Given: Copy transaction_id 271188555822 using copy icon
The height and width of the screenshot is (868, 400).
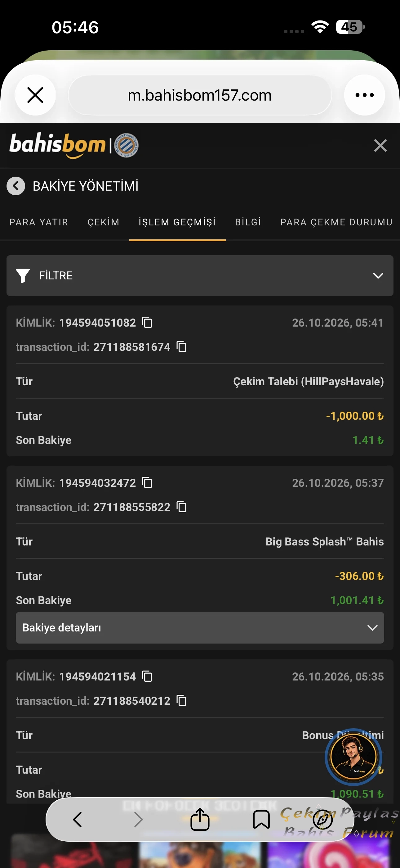Looking at the screenshot, I should coord(181,507).
